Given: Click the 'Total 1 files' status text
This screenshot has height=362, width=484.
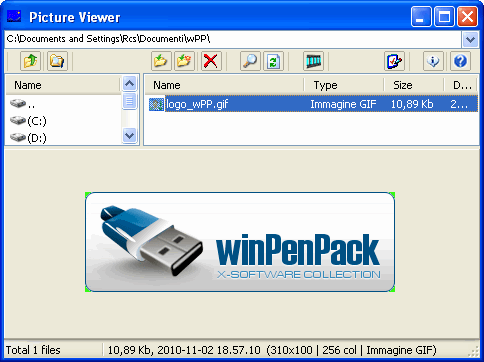Looking at the screenshot, I should 33,350.
